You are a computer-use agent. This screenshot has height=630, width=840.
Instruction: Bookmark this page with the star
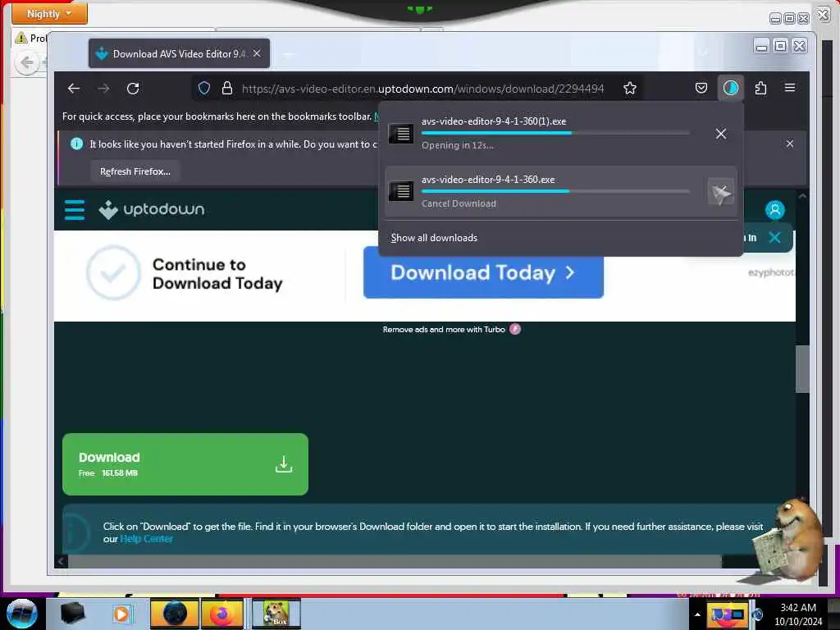pos(630,89)
